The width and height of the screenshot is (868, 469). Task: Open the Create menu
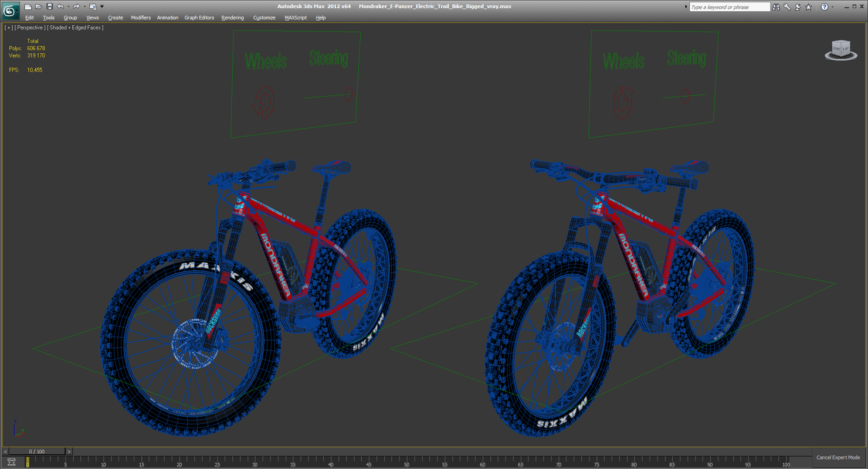coord(116,18)
